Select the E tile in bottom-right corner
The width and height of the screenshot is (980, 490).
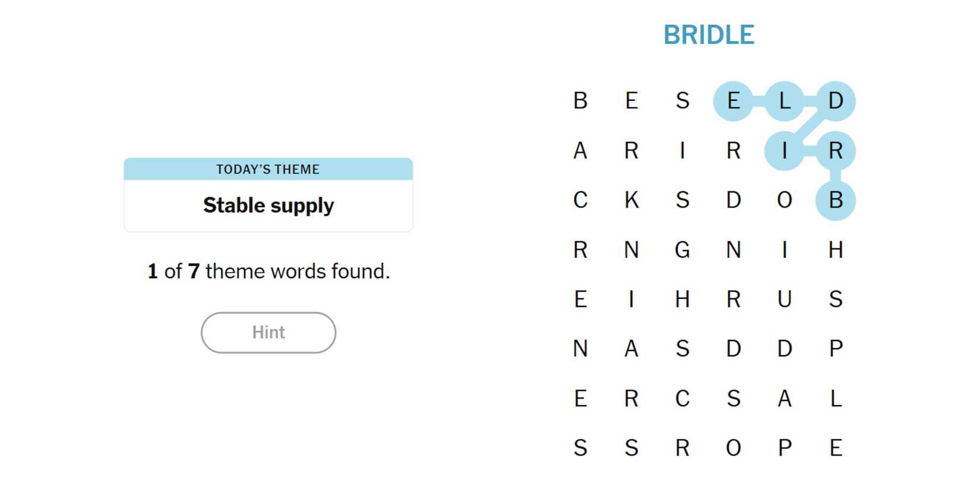(x=836, y=448)
